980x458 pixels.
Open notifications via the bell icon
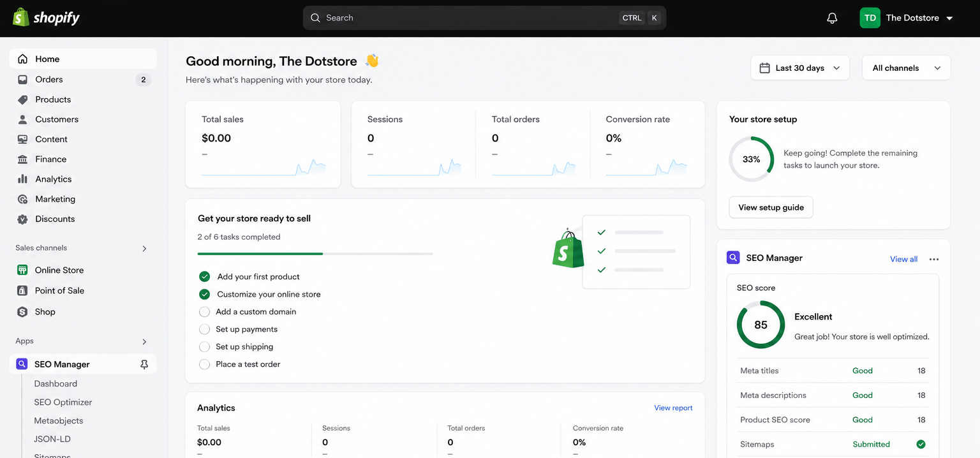[x=832, y=18]
